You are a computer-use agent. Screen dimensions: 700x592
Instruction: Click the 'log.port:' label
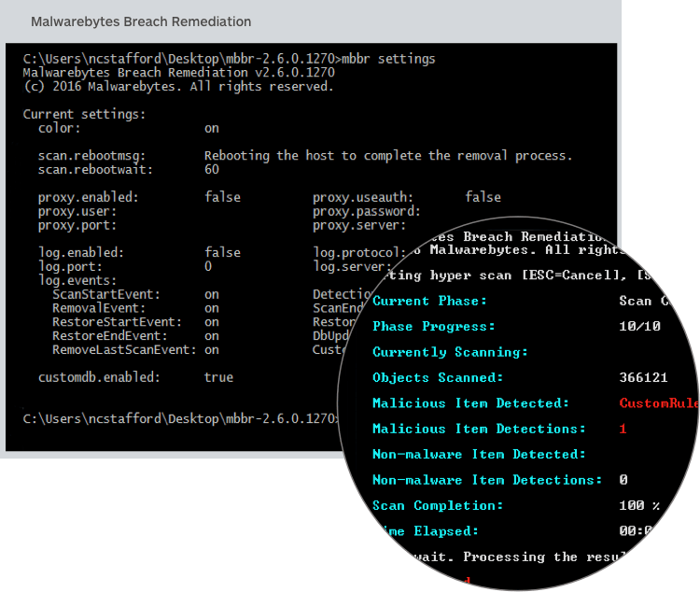[x=70, y=267]
